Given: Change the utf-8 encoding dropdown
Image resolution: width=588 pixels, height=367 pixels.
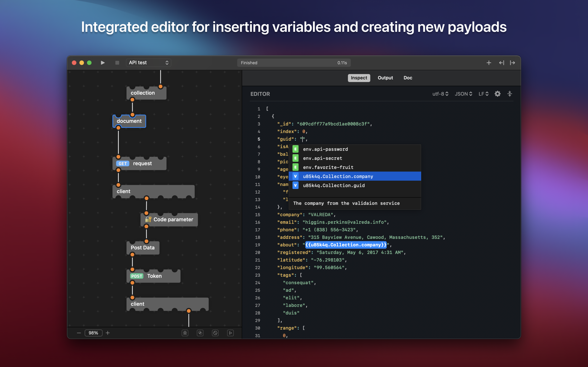Looking at the screenshot, I should click(440, 94).
